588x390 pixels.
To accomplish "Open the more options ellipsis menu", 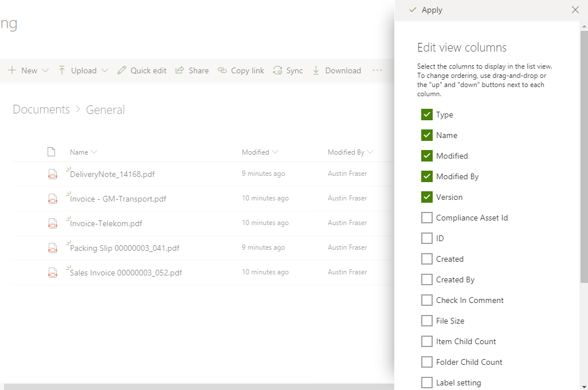I will point(377,70).
